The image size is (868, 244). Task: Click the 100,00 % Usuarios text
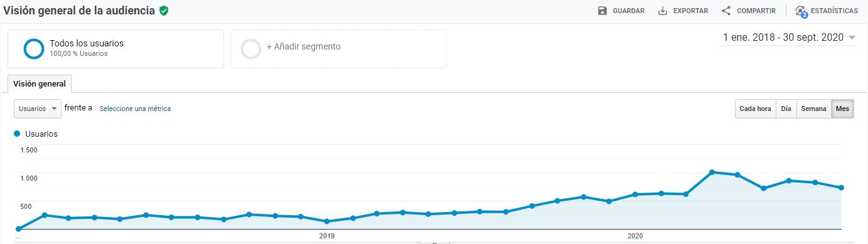[x=78, y=54]
